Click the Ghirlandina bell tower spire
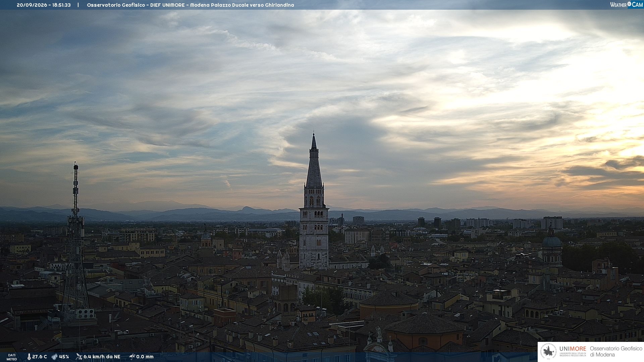Viewport: 644px width, 362px height. [314, 161]
